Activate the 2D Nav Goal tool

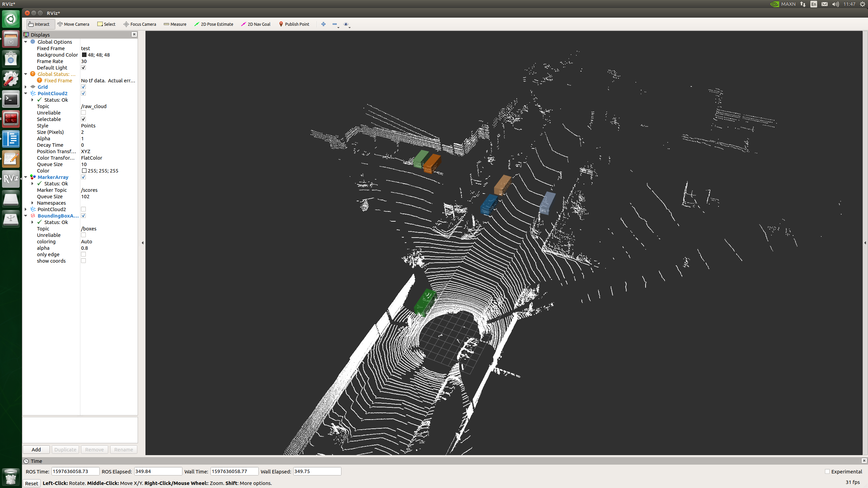click(256, 24)
